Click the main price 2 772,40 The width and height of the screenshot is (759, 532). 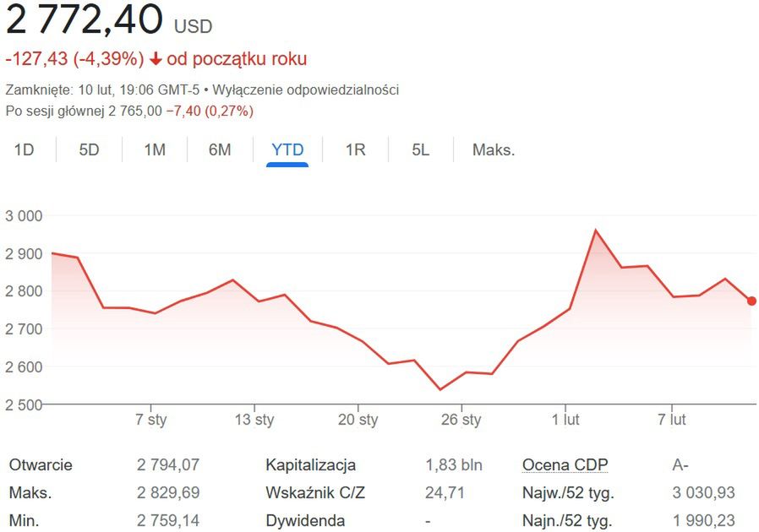point(84,20)
